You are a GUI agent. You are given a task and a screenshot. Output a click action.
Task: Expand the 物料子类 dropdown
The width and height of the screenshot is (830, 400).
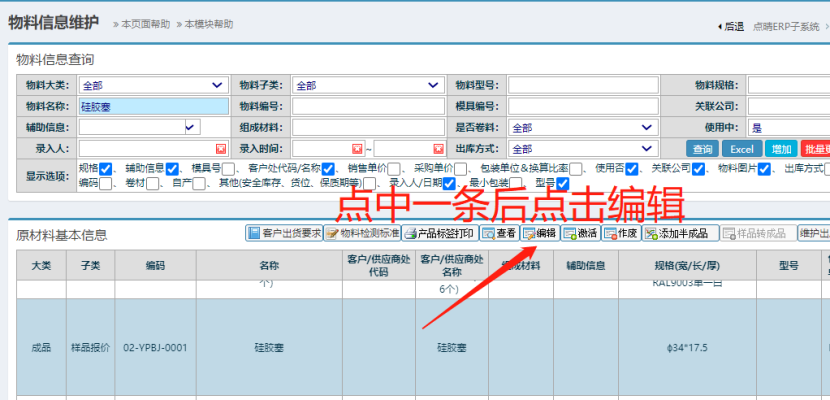pos(431,85)
